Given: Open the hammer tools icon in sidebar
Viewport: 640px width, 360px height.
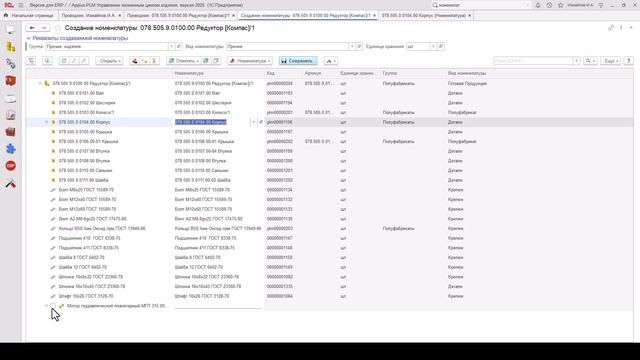Looking at the screenshot, I should (x=11, y=184).
